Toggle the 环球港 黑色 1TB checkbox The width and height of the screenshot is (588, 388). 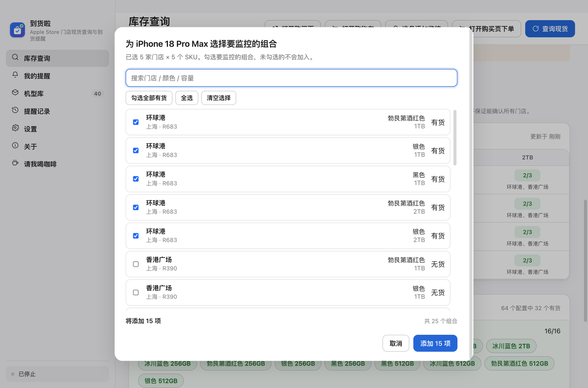(x=136, y=179)
